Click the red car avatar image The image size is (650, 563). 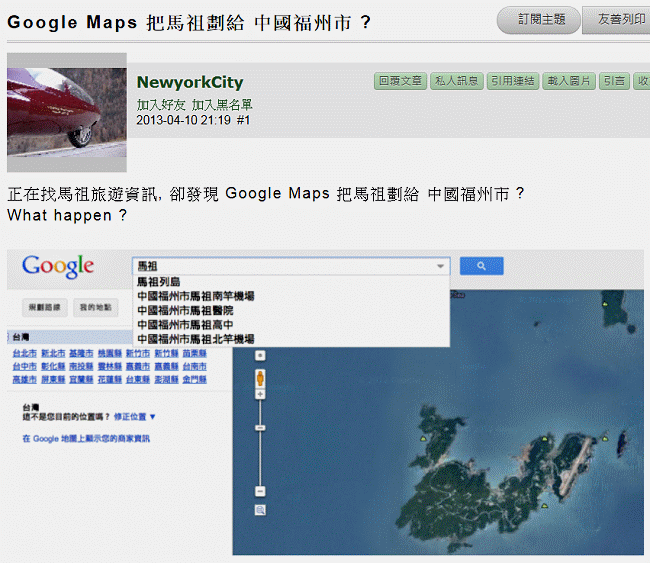click(x=67, y=112)
